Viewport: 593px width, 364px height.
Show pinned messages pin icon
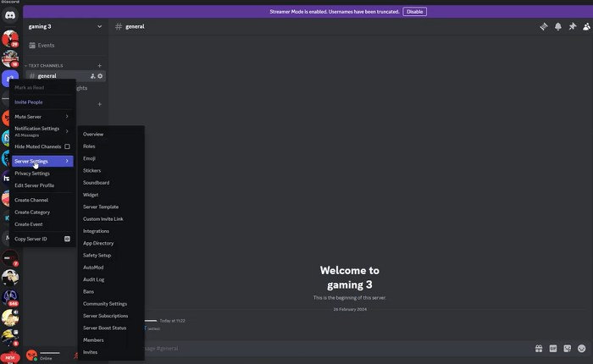click(572, 26)
